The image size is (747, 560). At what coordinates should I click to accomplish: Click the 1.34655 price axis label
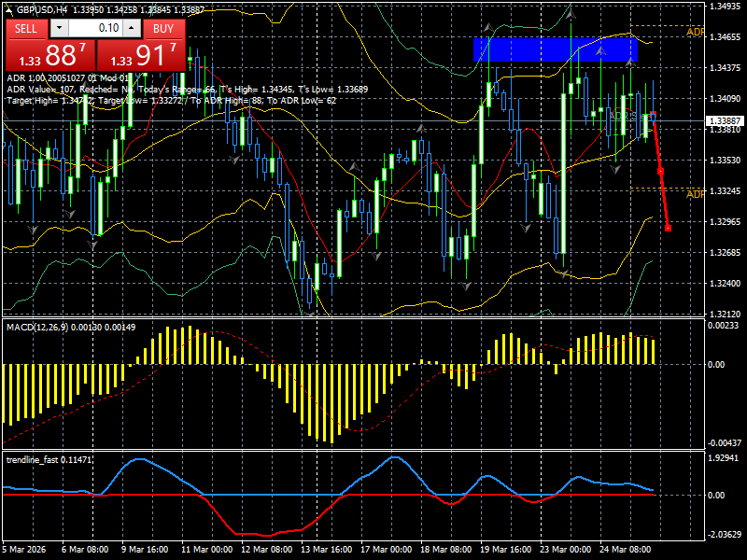(725, 37)
